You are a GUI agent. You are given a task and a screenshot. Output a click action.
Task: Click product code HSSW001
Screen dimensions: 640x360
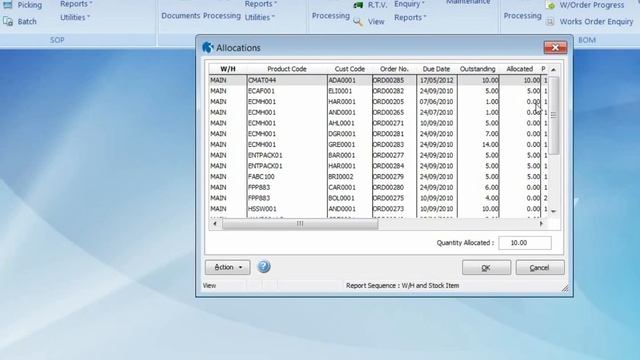[287, 209]
